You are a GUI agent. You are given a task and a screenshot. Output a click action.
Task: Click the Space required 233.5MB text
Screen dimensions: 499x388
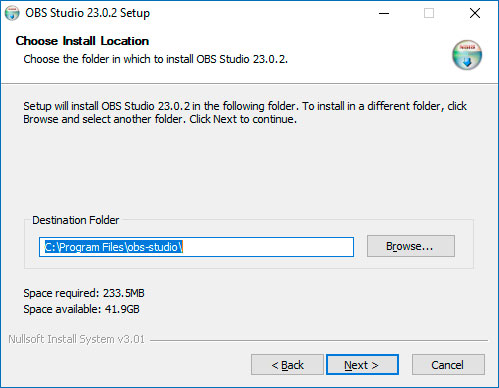[84, 293]
